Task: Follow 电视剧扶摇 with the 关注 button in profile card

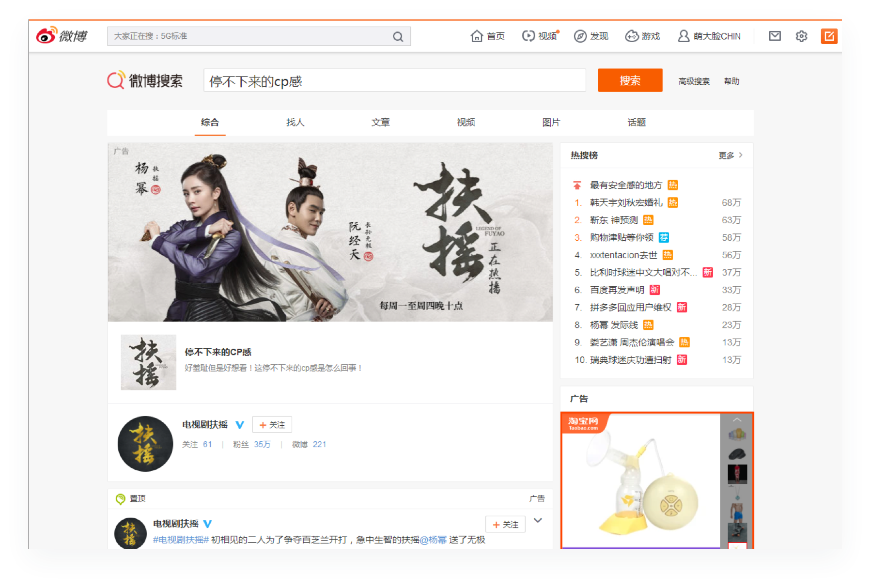Action: tap(272, 425)
